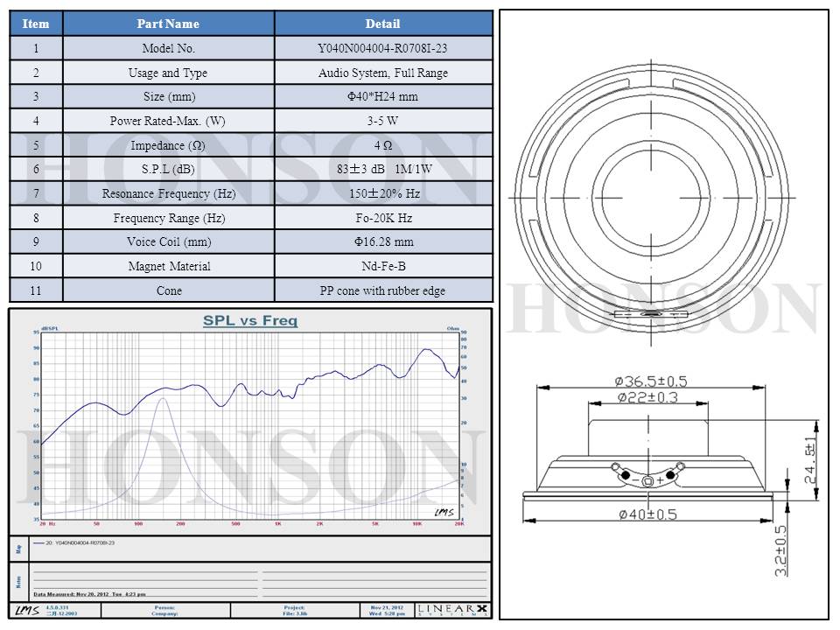Click the solder tab at bottom of top-view
The image size is (840, 630).
650,312
